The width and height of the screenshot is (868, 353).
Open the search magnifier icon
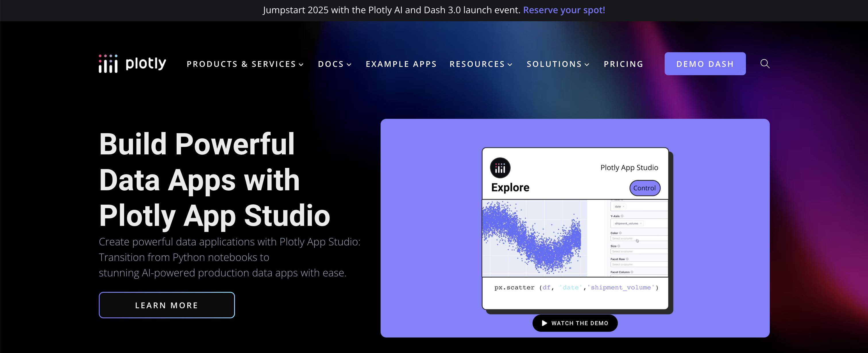point(765,64)
